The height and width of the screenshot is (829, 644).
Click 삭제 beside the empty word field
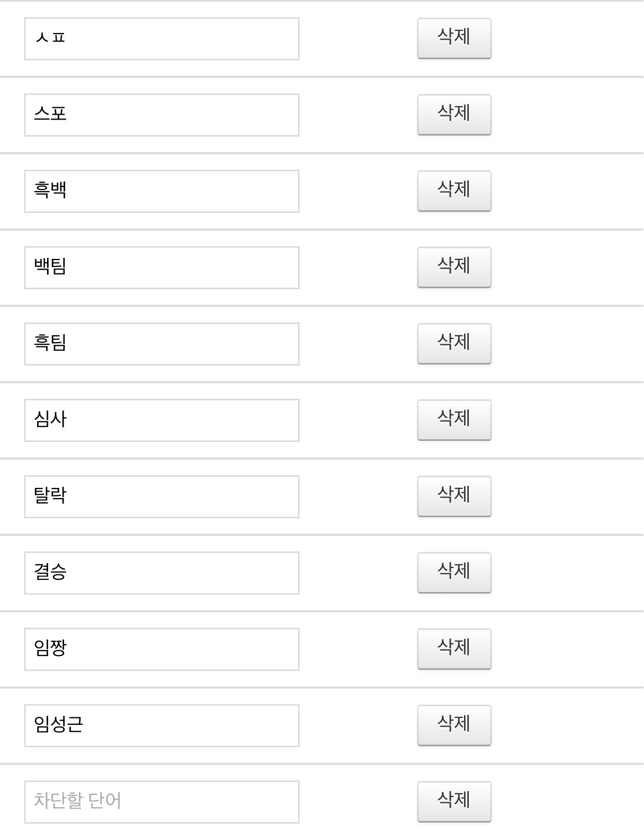click(454, 802)
